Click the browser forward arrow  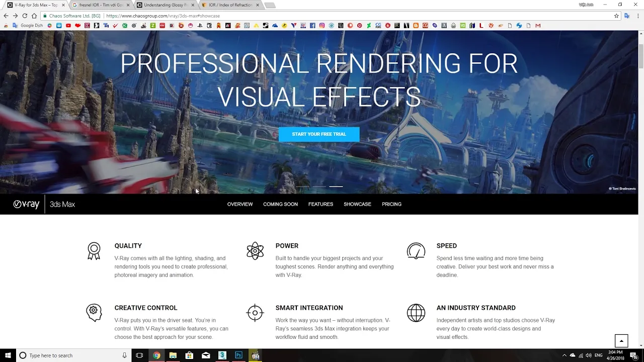pyautogui.click(x=15, y=16)
